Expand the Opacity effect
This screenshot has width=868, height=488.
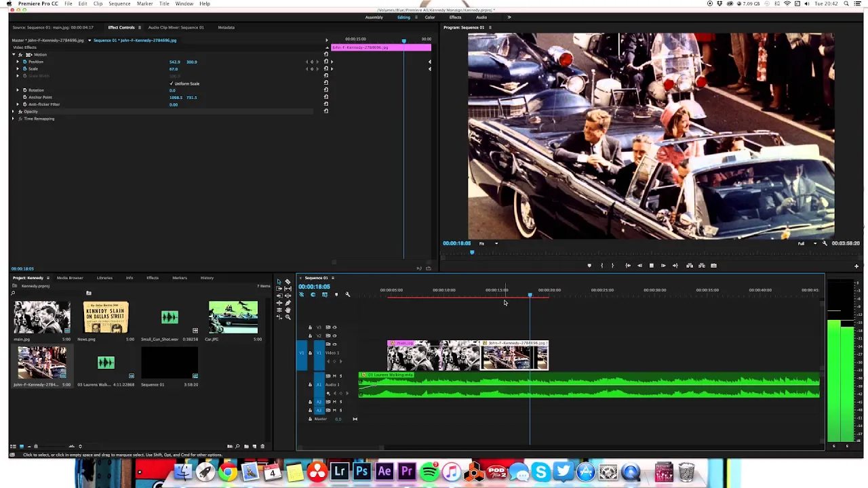click(14, 111)
